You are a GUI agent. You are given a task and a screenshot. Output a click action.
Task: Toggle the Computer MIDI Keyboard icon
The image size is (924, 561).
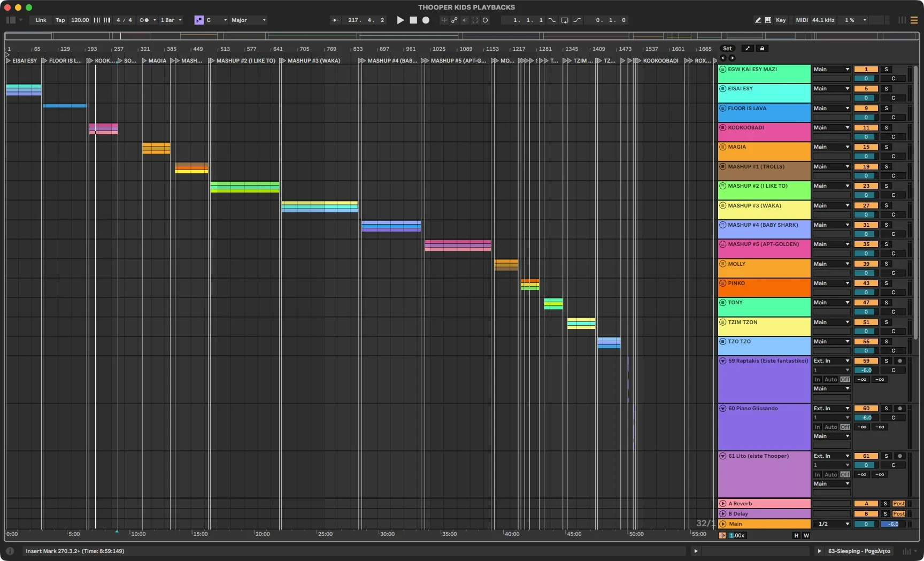pyautogui.click(x=768, y=20)
